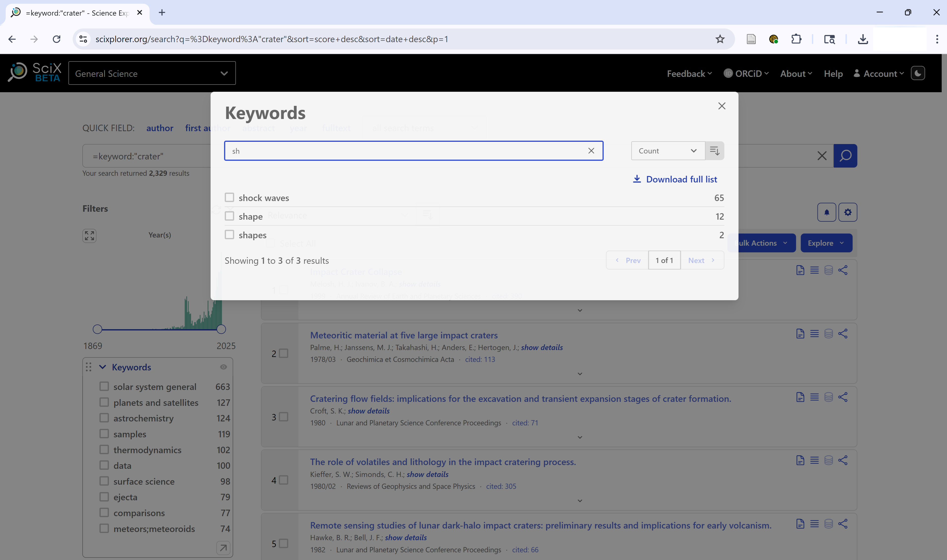Clear the main search query
947x560 pixels.
pos(822,156)
